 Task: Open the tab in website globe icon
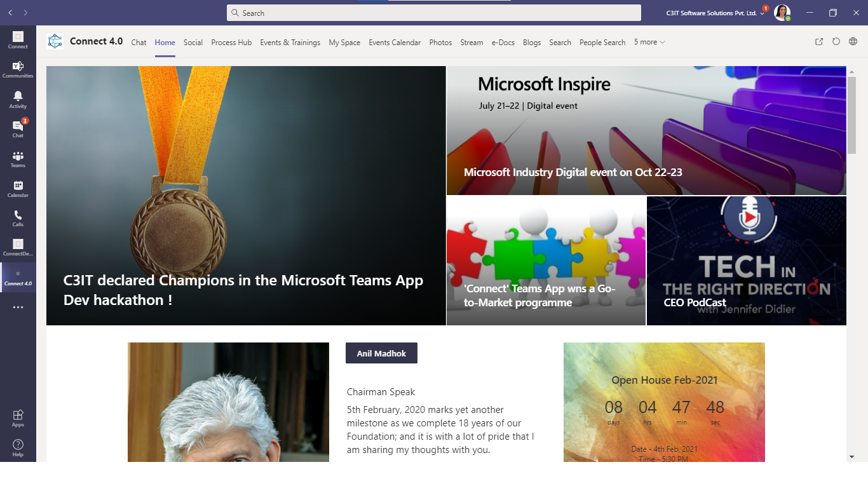[x=853, y=42]
